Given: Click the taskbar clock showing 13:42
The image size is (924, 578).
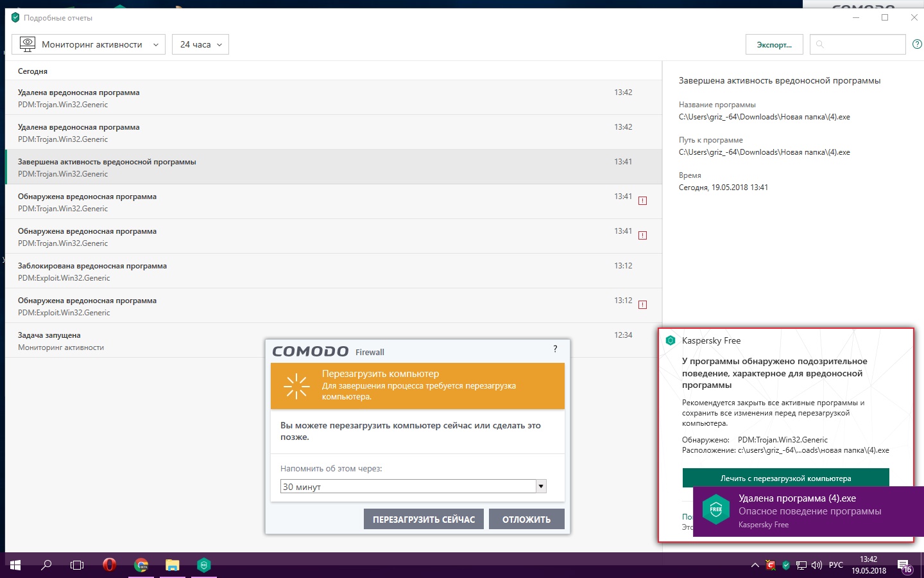Looking at the screenshot, I should tap(869, 565).
